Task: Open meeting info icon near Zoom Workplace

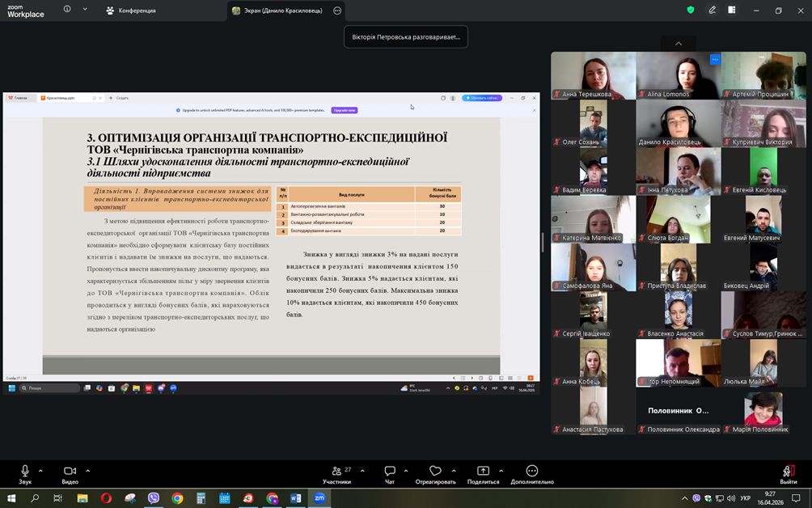Action: [67, 10]
